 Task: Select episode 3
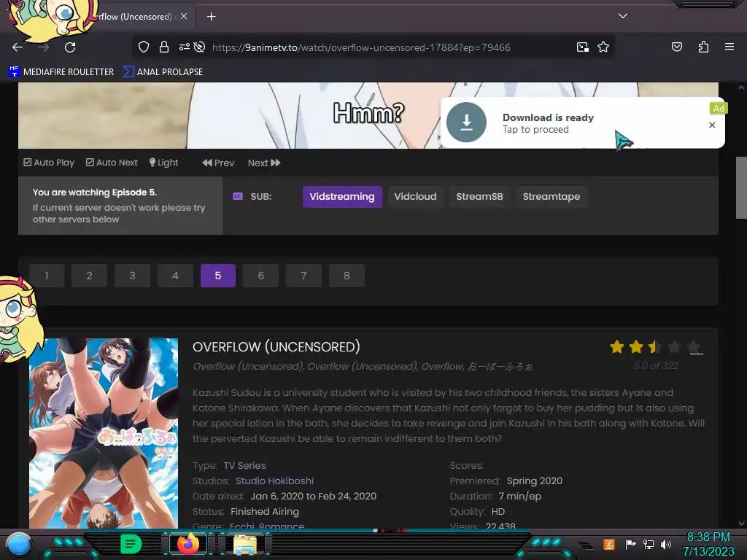[132, 276]
